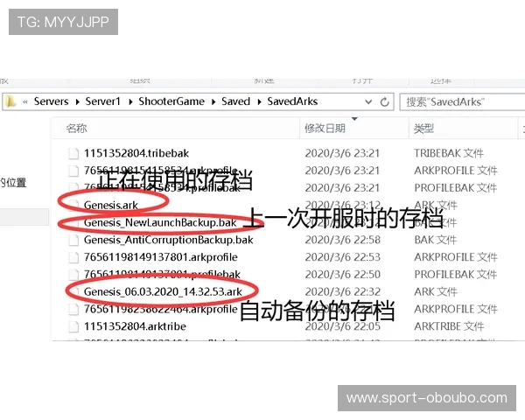Click file icon of 1151352804.tribebak

(x=73, y=153)
